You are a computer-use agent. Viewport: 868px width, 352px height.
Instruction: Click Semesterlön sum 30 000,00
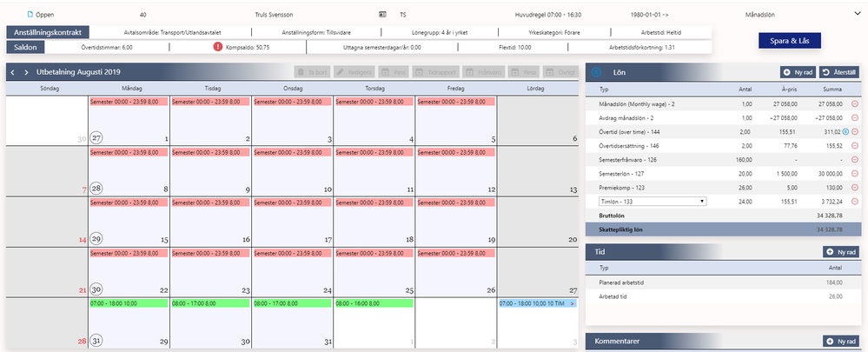(829, 173)
